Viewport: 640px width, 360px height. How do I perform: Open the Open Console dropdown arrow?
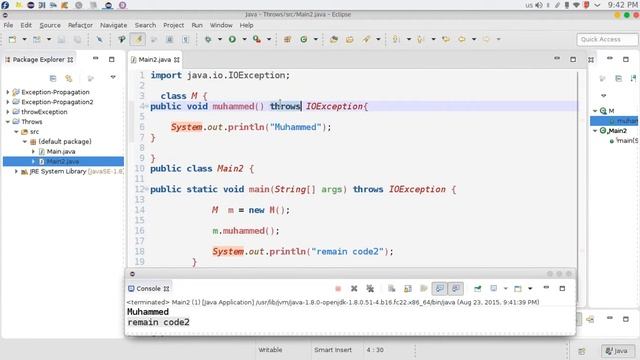click(x=530, y=289)
